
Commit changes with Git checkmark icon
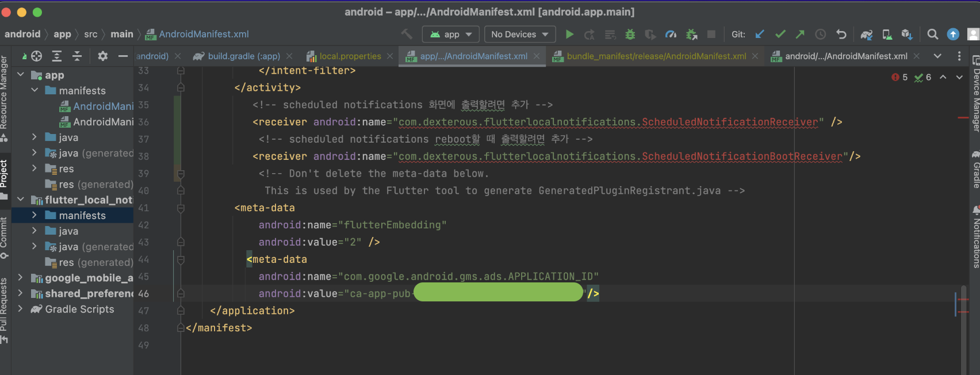click(x=780, y=35)
